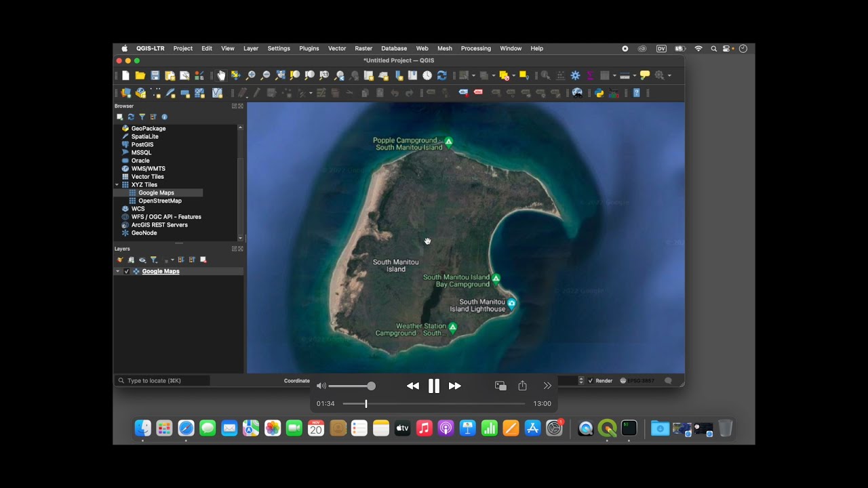The height and width of the screenshot is (488, 868).
Task: Open the Terminal icon in the Dock
Action: coord(629,428)
